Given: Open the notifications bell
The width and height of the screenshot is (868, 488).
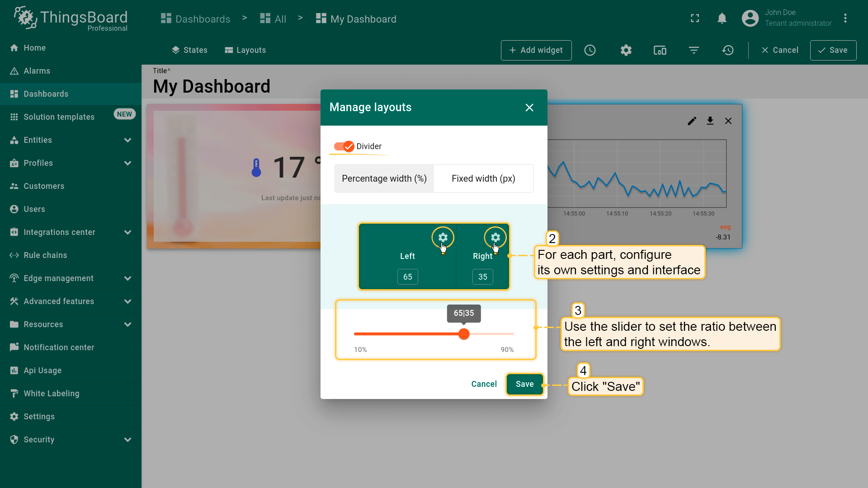Looking at the screenshot, I should pos(722,18).
